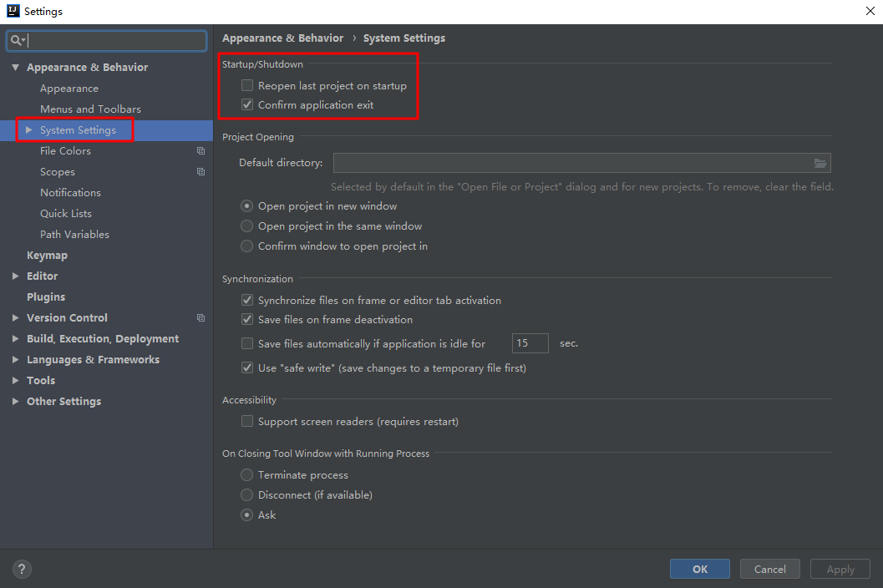Click the Project Opening section label
Screen dimensions: 883x588
pyautogui.click(x=258, y=137)
